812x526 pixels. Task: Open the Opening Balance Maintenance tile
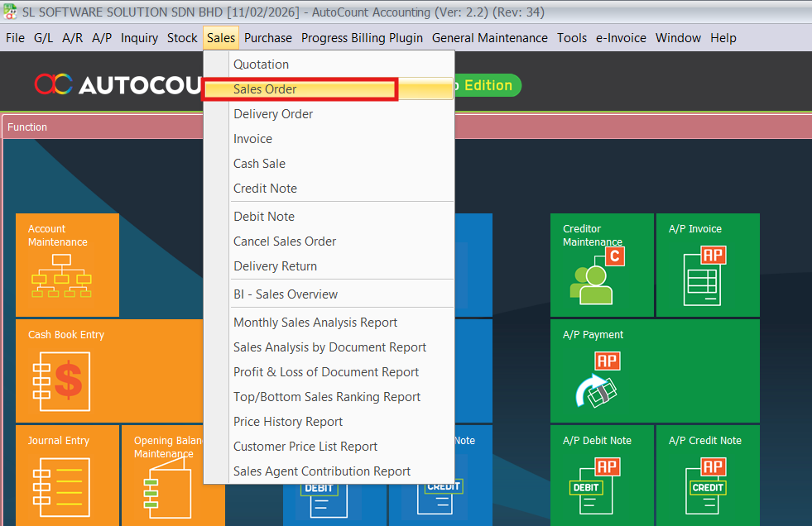click(x=162, y=476)
